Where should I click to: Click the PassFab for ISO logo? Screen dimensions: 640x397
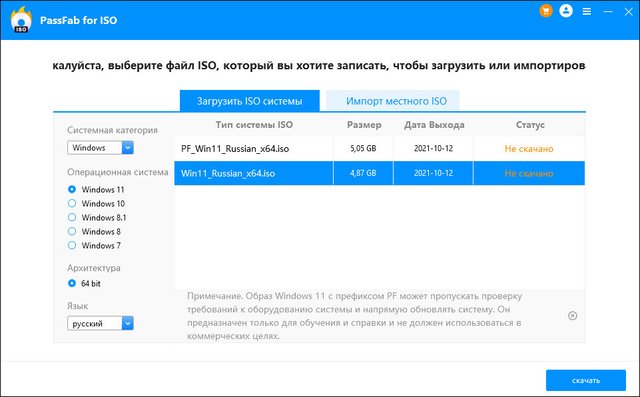pos(21,20)
